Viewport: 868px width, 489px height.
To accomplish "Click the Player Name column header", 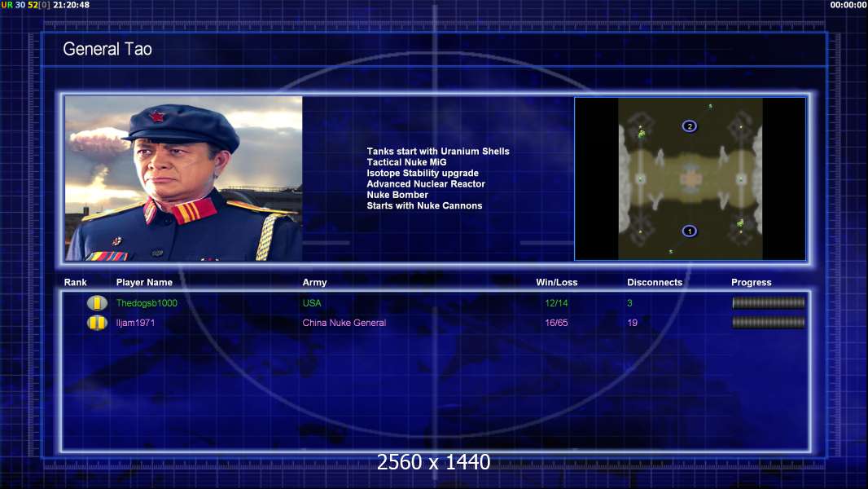I will (144, 283).
